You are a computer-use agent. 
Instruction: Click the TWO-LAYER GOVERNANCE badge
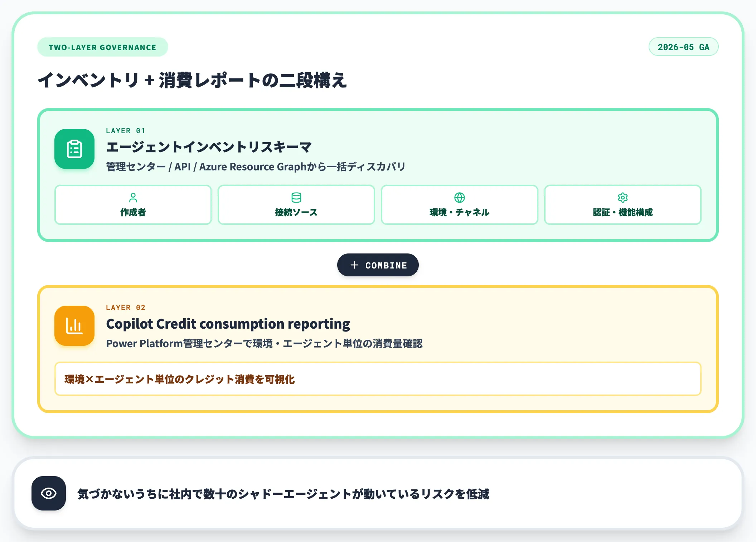[x=102, y=47]
